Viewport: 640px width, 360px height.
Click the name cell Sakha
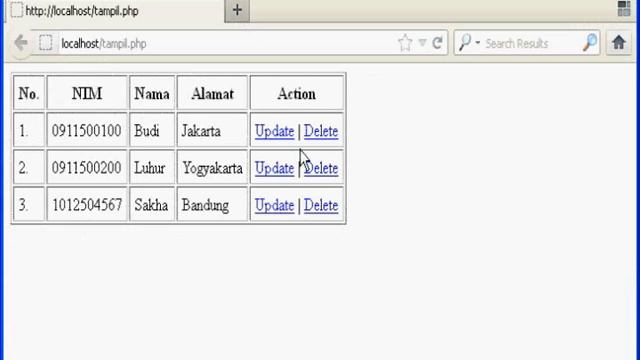tap(152, 205)
